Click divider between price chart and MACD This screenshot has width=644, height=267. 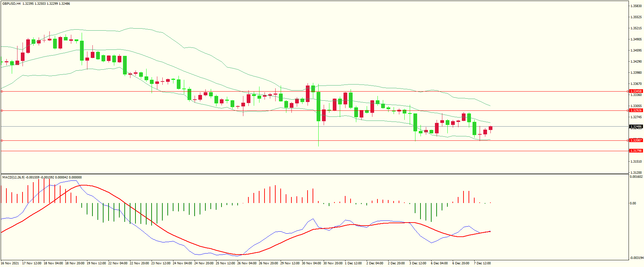point(314,174)
